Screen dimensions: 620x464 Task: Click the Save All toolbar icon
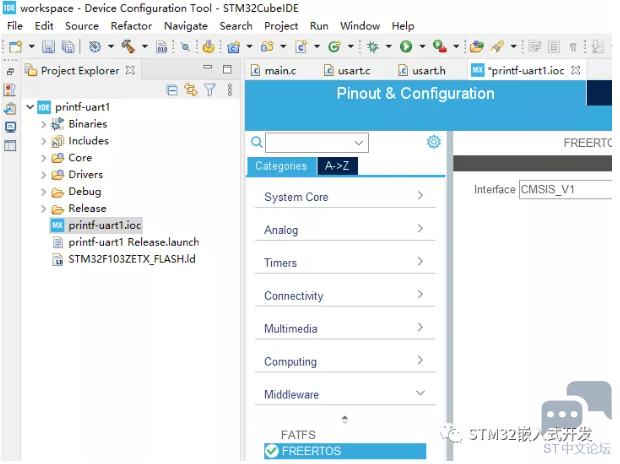pos(68,47)
